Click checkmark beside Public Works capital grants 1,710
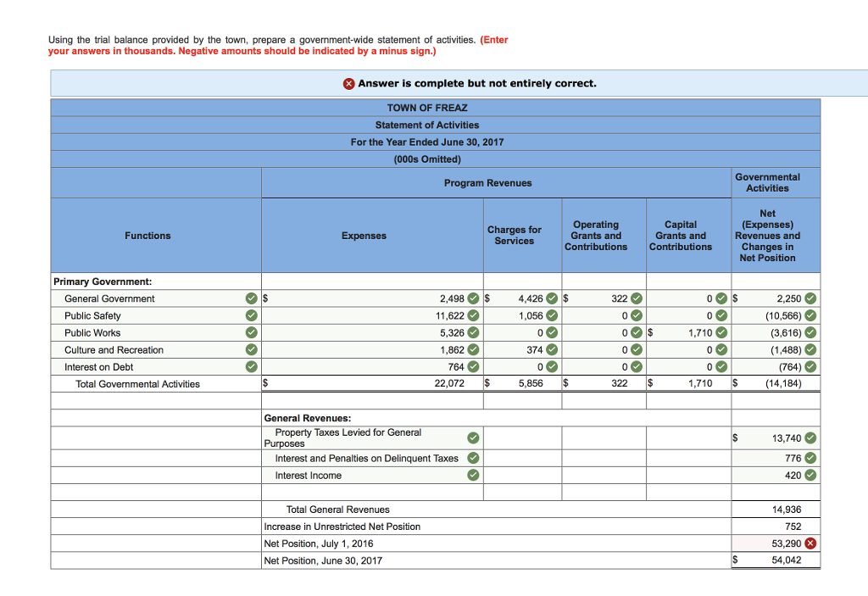The width and height of the screenshot is (868, 596). [x=721, y=333]
